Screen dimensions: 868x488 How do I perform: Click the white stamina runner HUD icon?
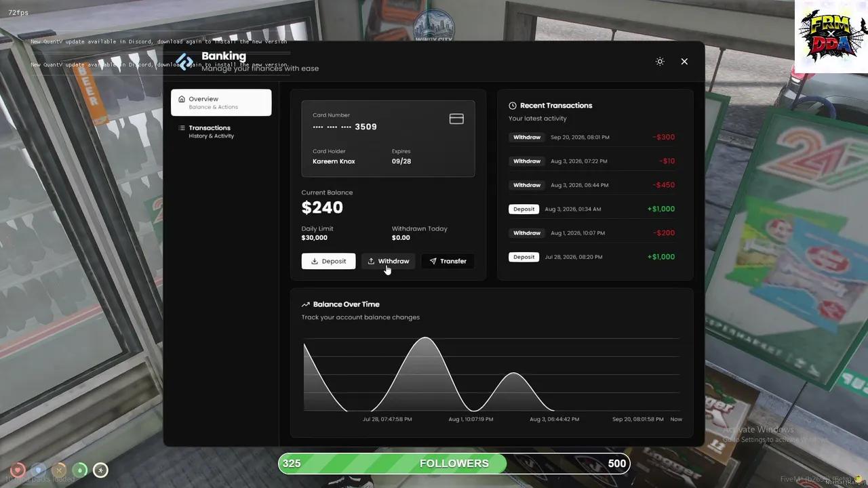coord(100,470)
